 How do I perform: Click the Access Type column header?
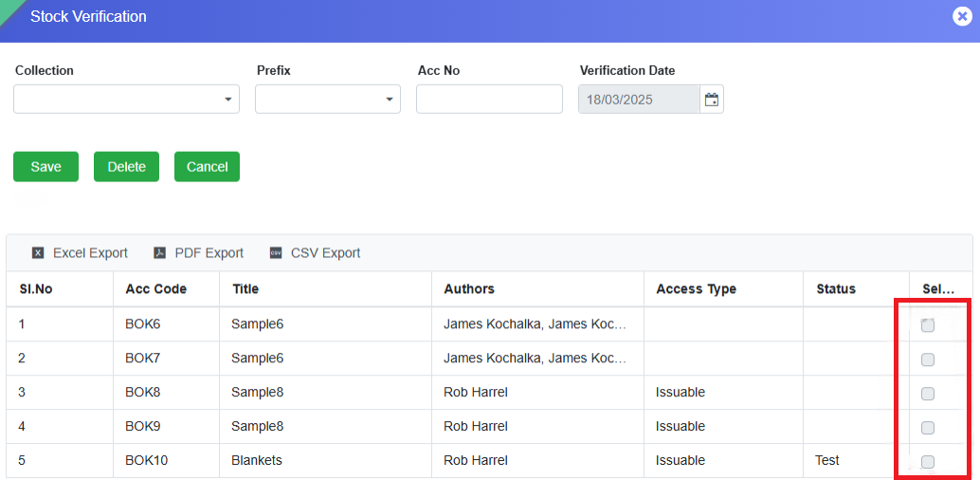[696, 289]
